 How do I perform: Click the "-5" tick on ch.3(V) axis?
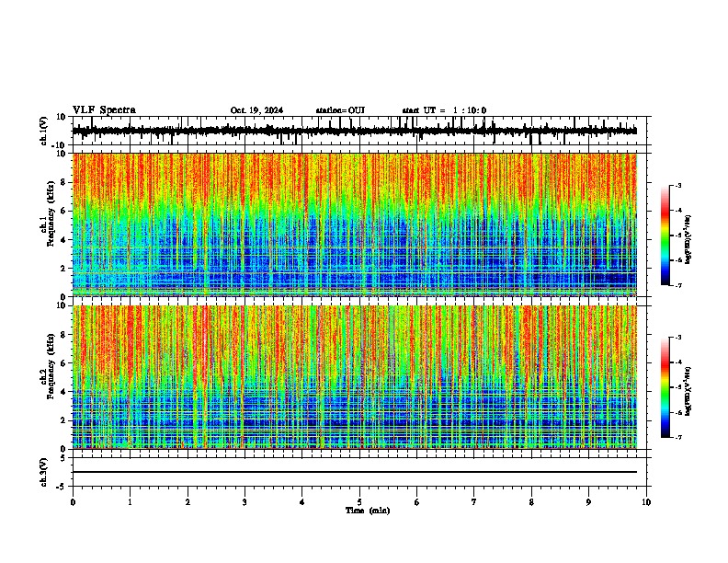point(62,487)
